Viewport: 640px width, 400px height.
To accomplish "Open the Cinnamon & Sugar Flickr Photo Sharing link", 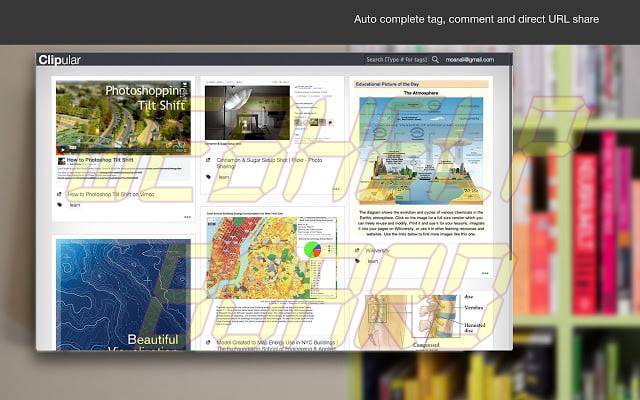I will click(269, 163).
